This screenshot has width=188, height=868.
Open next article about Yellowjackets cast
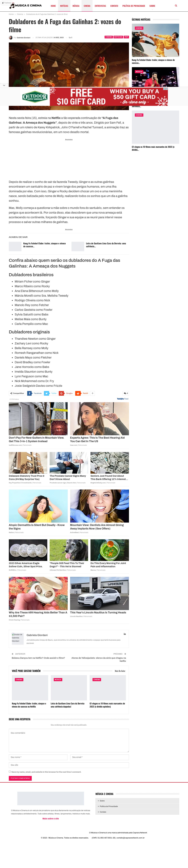(98, 659)
